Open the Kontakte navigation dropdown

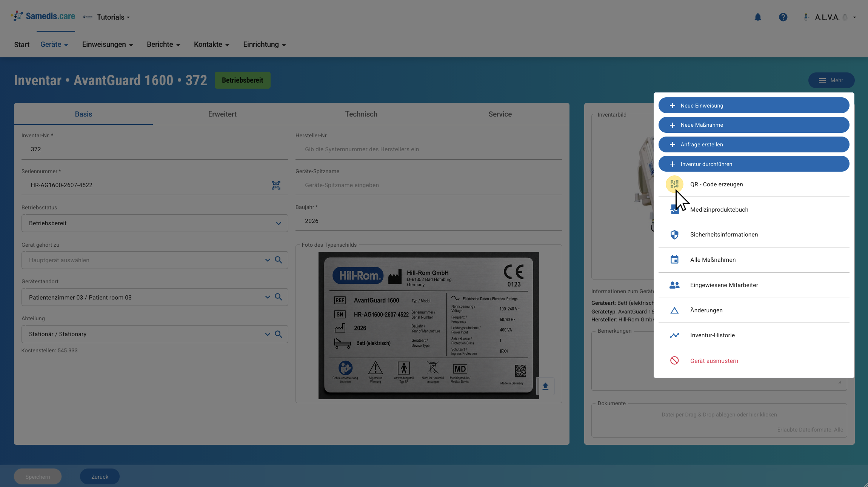pyautogui.click(x=212, y=45)
